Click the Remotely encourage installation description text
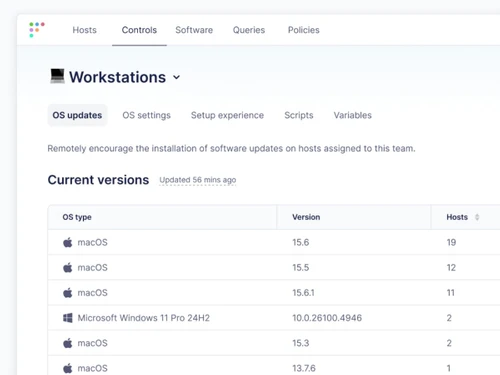Image resolution: width=500 pixels, height=375 pixels. click(231, 148)
